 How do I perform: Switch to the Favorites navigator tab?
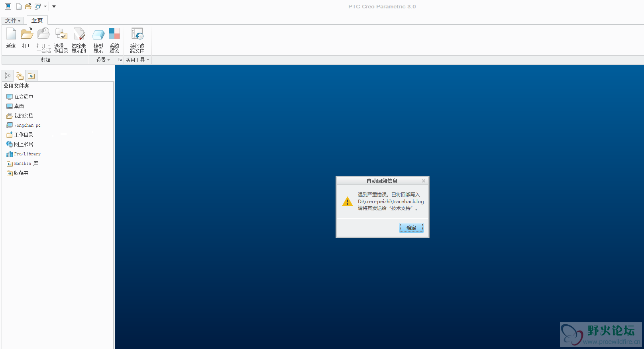[x=31, y=75]
